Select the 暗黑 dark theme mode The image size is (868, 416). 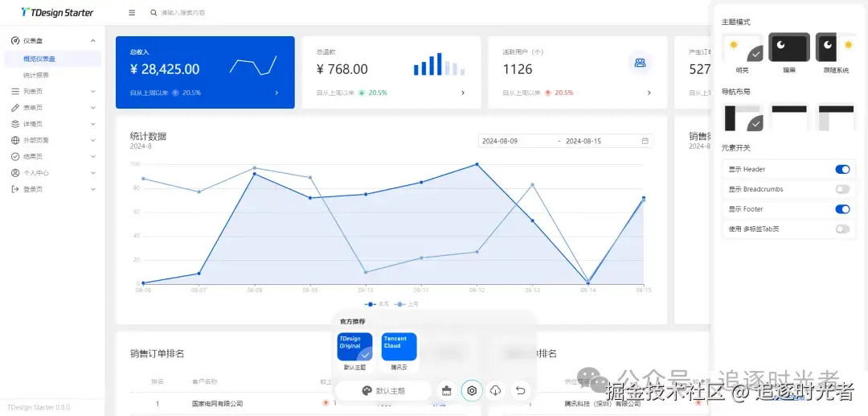789,47
